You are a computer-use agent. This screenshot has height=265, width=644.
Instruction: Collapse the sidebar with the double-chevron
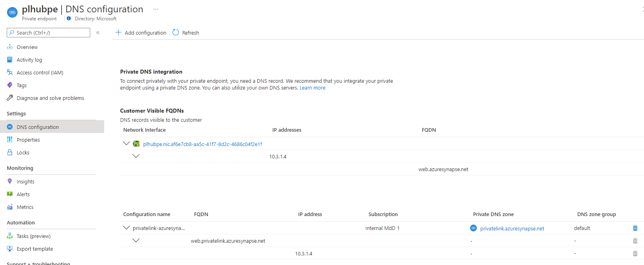tap(98, 33)
